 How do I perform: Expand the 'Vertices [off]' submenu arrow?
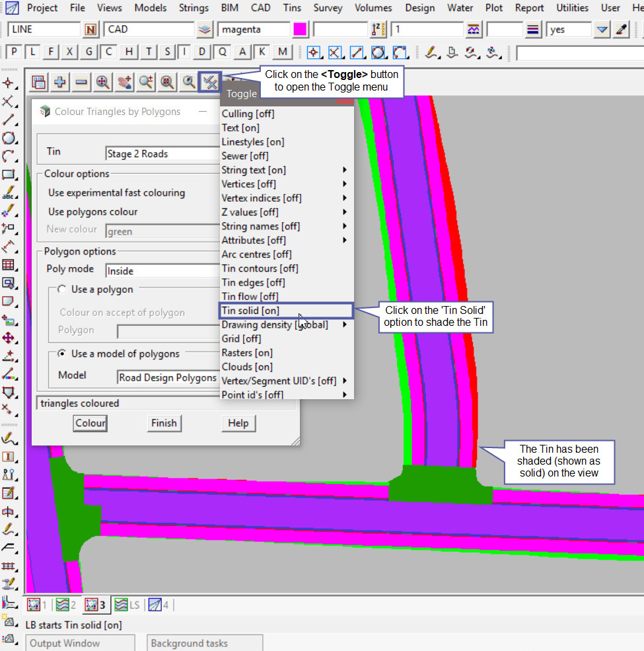(x=345, y=184)
